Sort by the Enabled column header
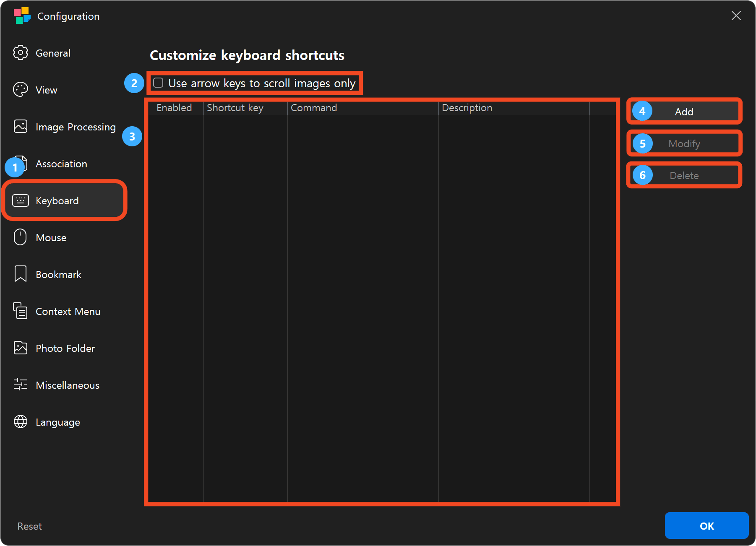This screenshot has height=546, width=756. [176, 108]
